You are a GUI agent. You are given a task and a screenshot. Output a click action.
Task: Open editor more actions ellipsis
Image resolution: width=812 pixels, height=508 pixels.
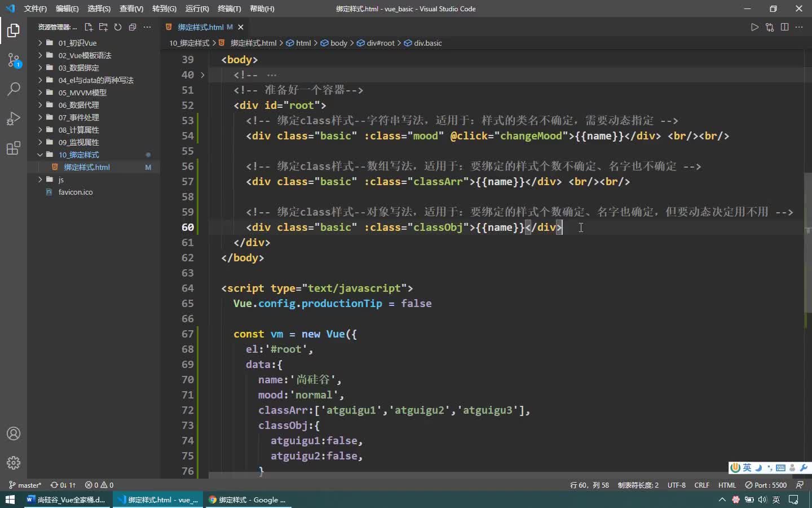point(799,27)
